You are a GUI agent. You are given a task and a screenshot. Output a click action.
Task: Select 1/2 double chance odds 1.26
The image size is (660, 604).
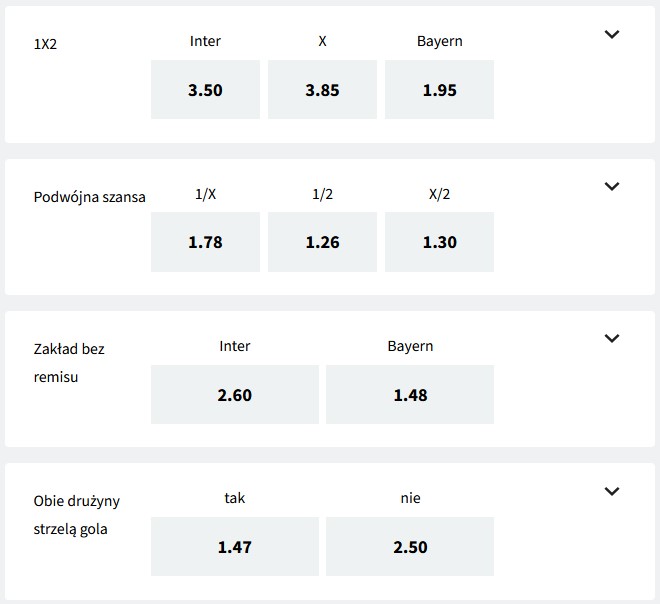(322, 242)
